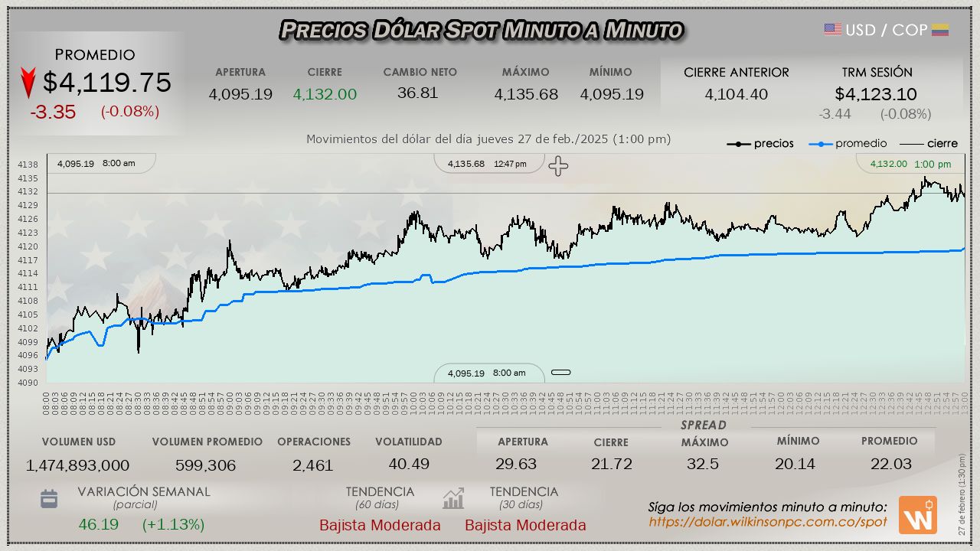The image size is (980, 551).
Task: Select the top-left 4,095.19 8:00 am opening marker
Action: (x=96, y=164)
